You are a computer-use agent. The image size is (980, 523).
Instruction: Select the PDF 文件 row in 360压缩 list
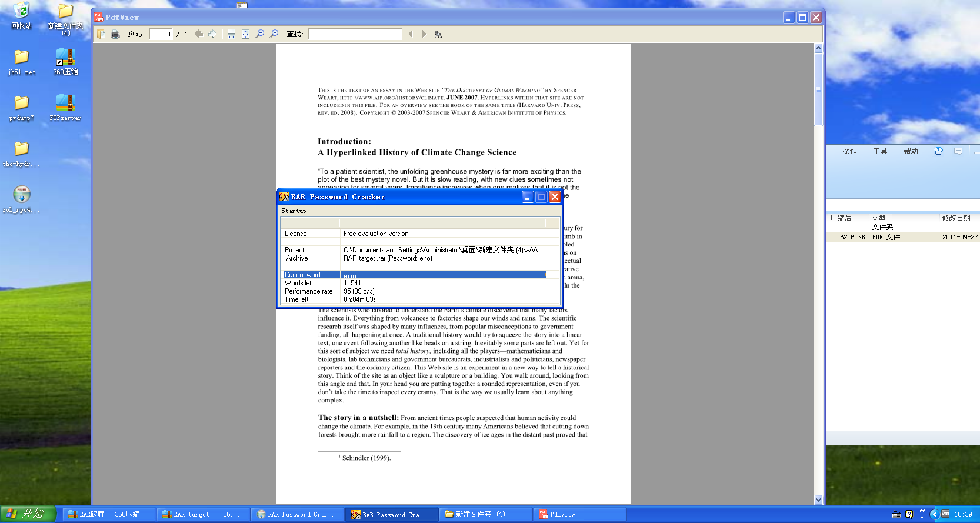click(x=903, y=237)
